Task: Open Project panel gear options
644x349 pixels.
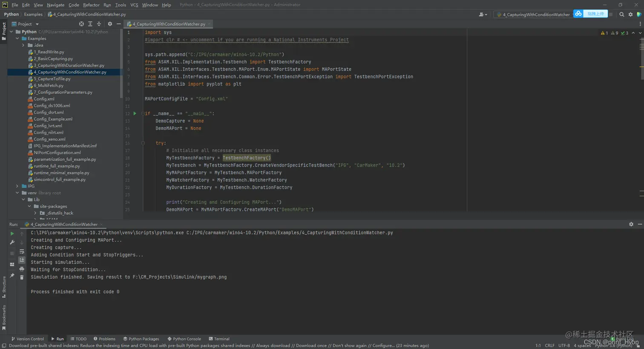Action: coord(110,24)
